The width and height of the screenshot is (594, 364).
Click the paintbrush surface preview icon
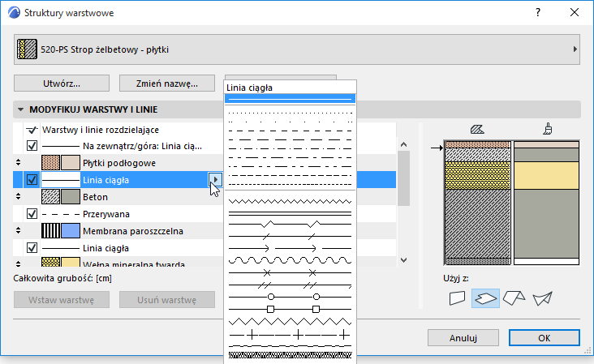547,128
